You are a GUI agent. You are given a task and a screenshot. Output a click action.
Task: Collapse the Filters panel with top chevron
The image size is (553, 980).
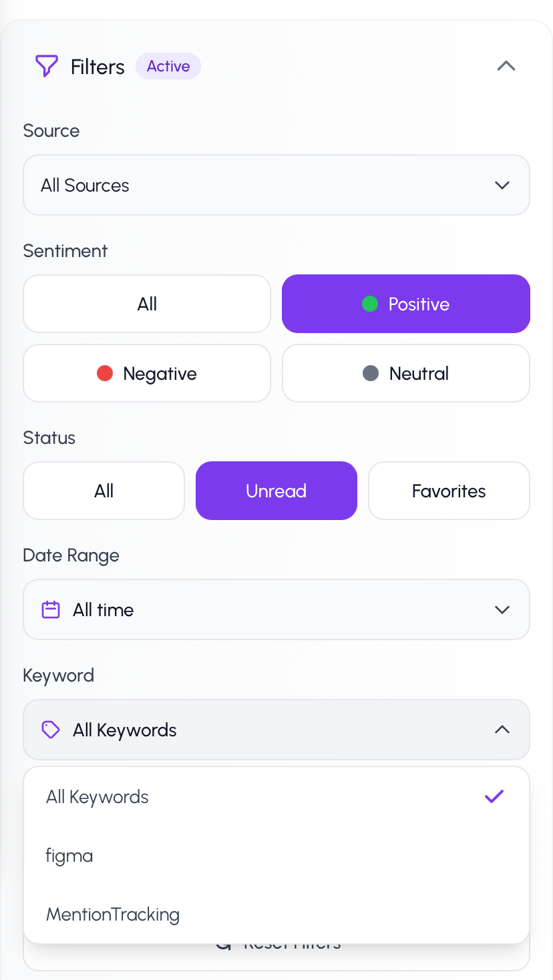coord(506,66)
